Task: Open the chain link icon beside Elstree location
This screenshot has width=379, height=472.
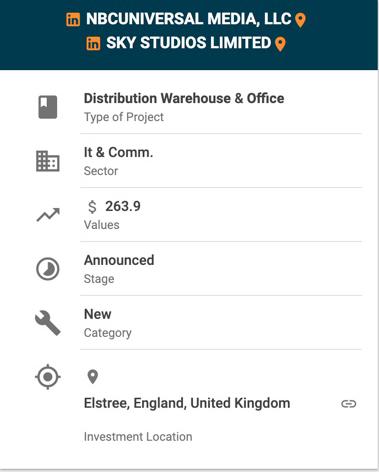Action: pyautogui.click(x=349, y=404)
